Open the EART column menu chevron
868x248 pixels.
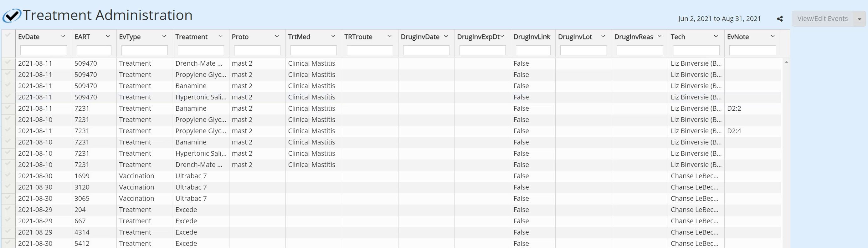point(108,36)
